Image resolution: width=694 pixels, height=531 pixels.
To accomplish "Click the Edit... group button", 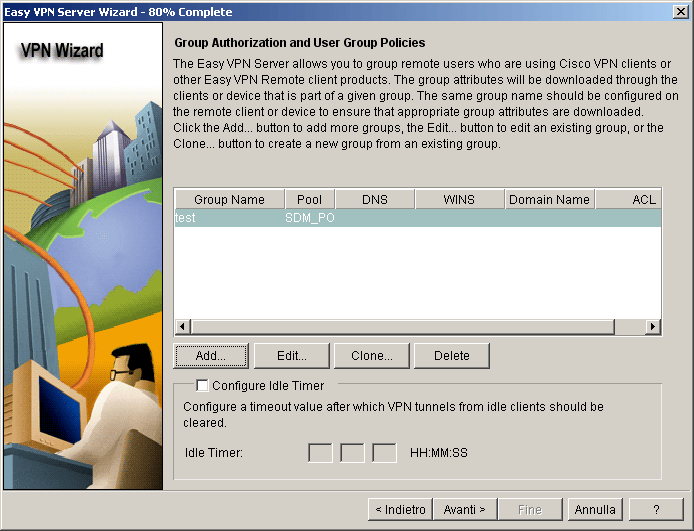I will [292, 356].
